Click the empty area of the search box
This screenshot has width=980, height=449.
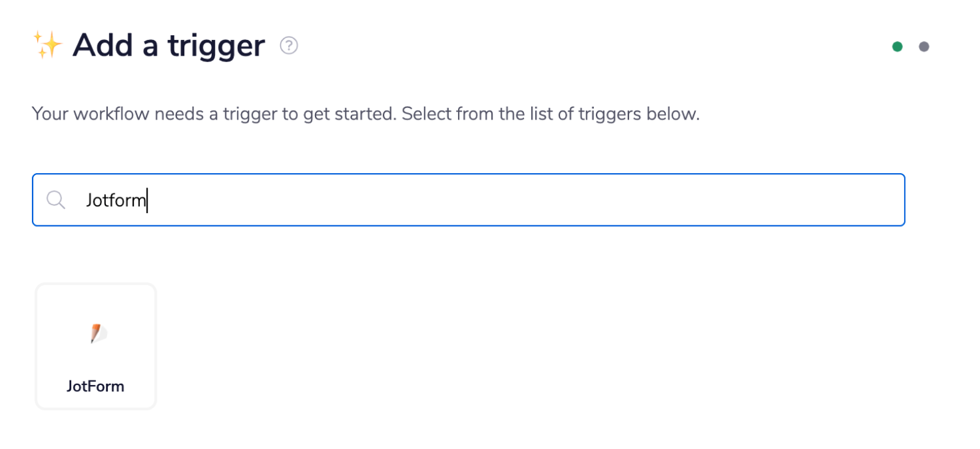click(523, 200)
